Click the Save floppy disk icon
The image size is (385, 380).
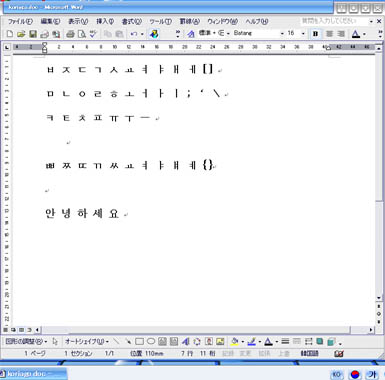(33, 34)
